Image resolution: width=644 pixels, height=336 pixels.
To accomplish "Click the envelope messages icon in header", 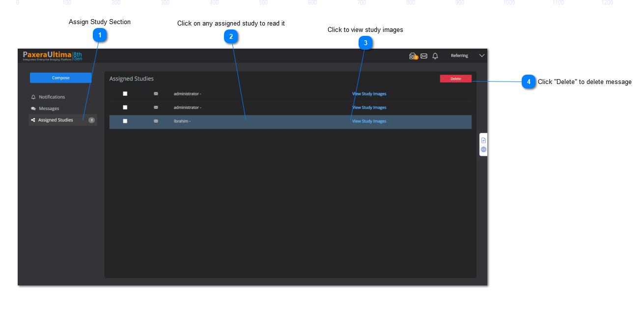I will click(424, 56).
